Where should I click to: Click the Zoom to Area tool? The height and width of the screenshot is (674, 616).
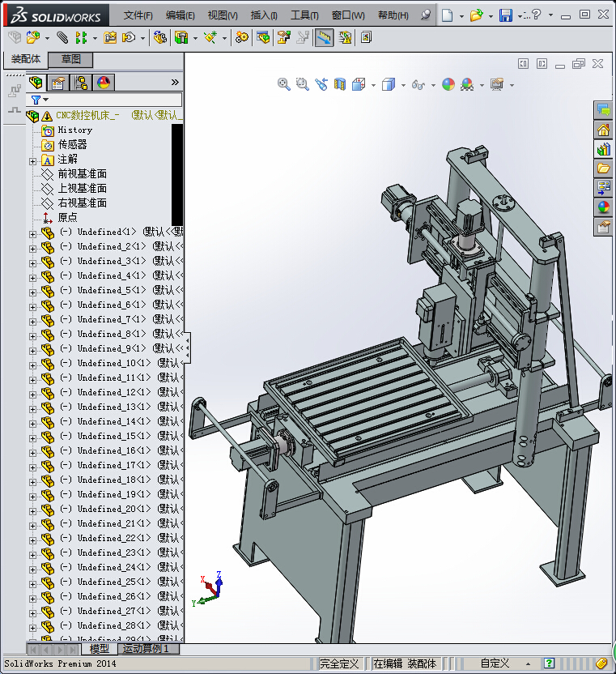(303, 84)
